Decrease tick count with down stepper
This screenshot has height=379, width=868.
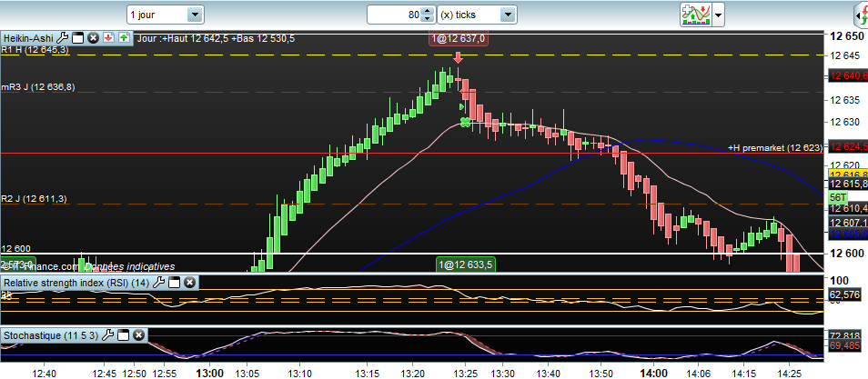pos(428,19)
